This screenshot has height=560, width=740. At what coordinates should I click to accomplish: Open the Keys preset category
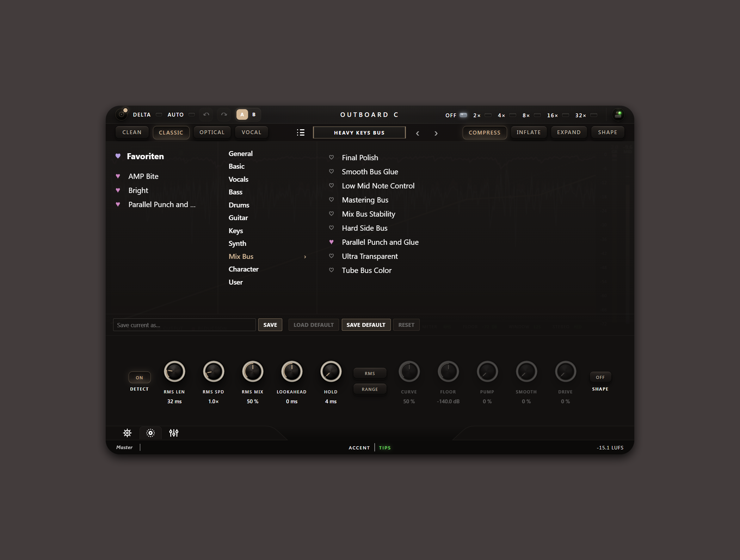click(236, 231)
